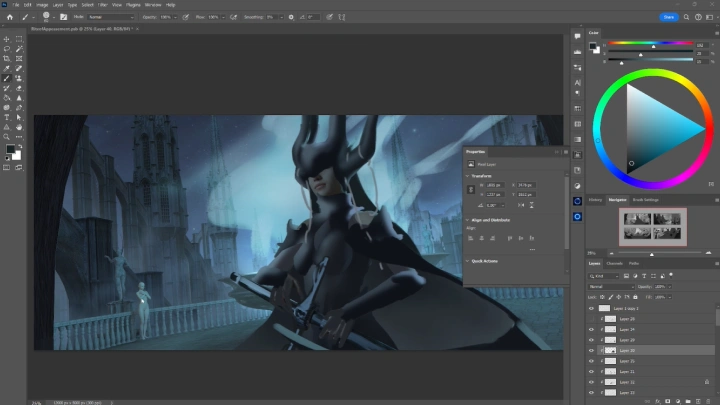Show the hidden second layer's visibility box
Screen dimensions: 720x405
point(591,319)
